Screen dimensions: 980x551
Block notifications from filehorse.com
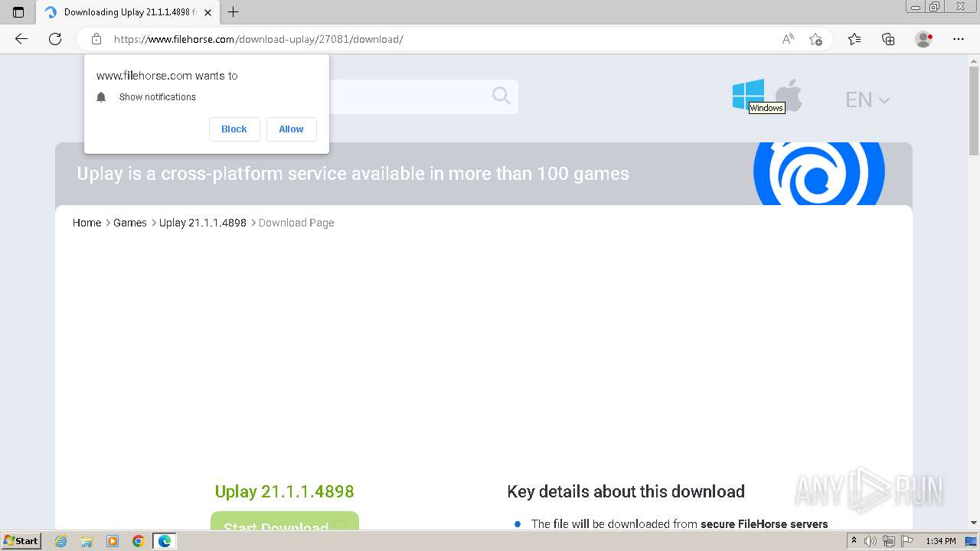tap(234, 129)
